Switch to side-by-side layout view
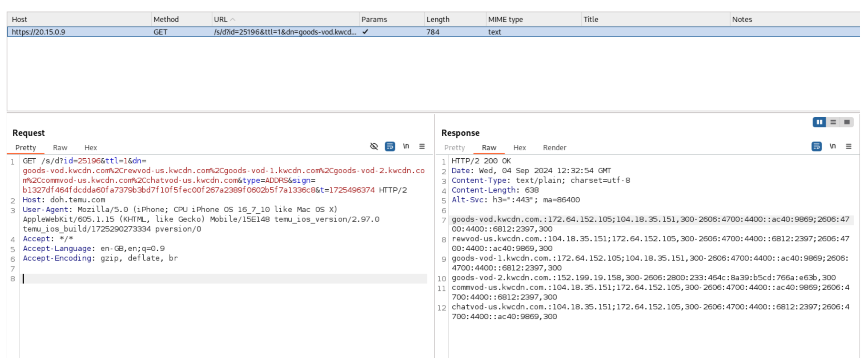 click(819, 122)
